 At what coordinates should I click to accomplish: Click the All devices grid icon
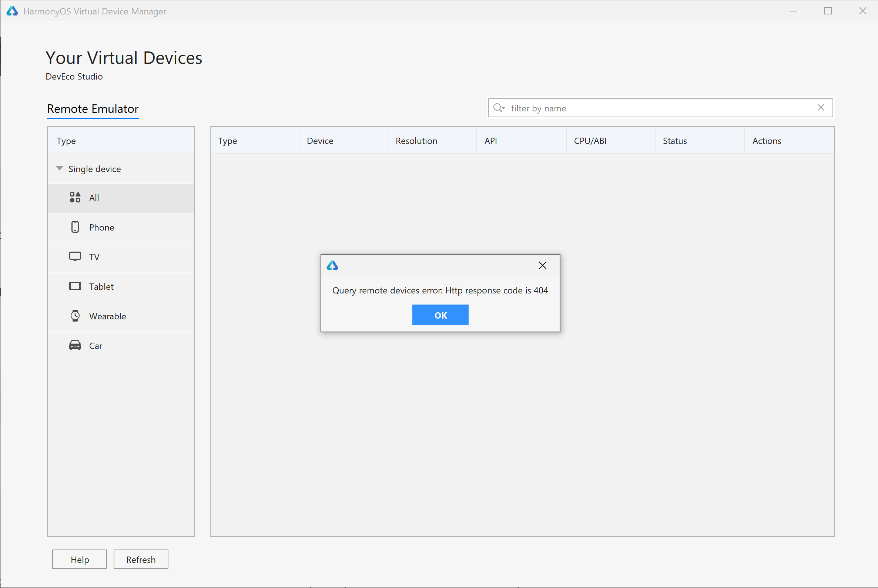click(75, 197)
